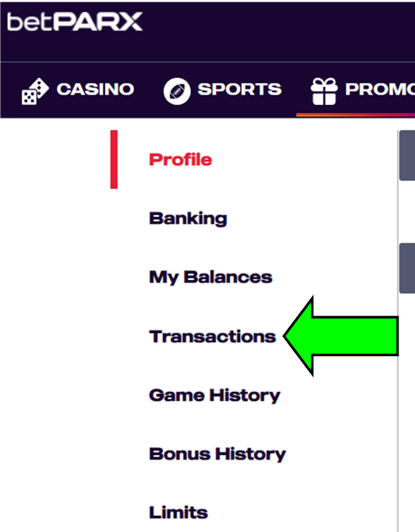Go to the CASINO section label
The width and height of the screenshot is (415, 532).
95,89
